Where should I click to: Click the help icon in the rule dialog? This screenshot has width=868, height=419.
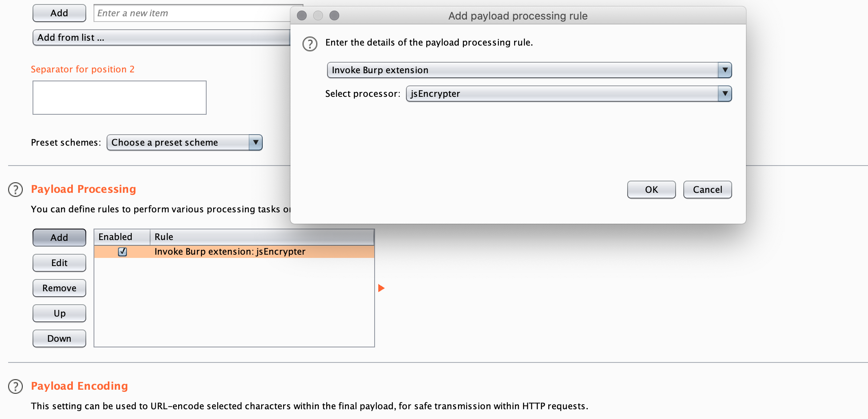pos(310,44)
